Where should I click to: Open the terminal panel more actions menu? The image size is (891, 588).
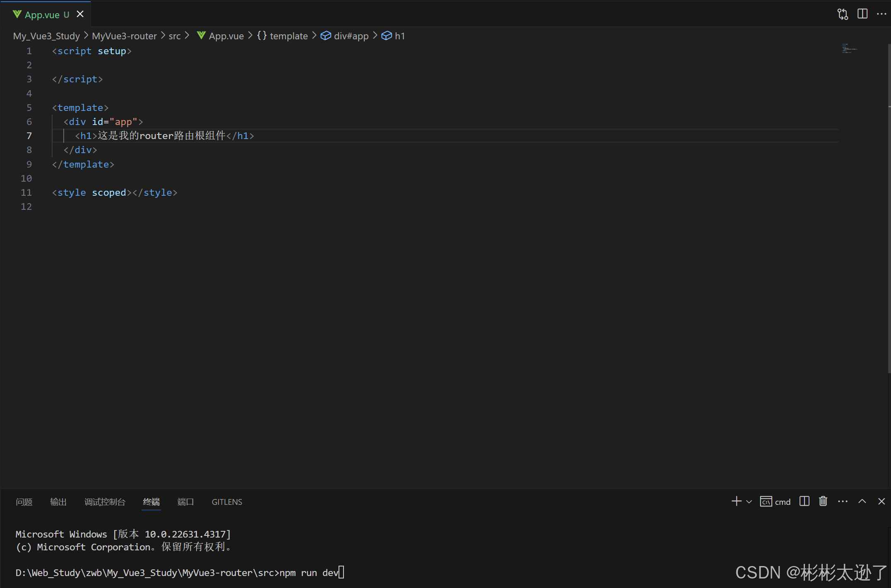843,502
